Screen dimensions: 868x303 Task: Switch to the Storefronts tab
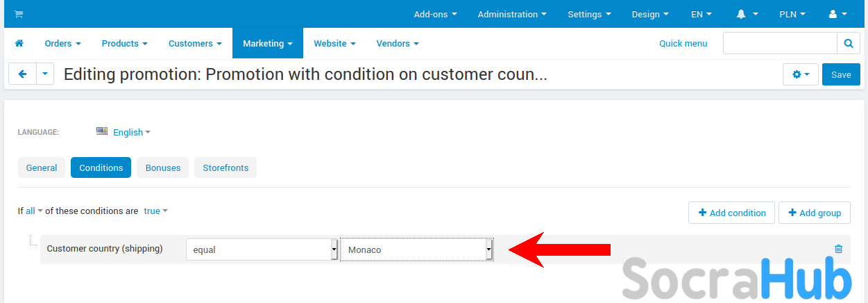pyautogui.click(x=225, y=167)
